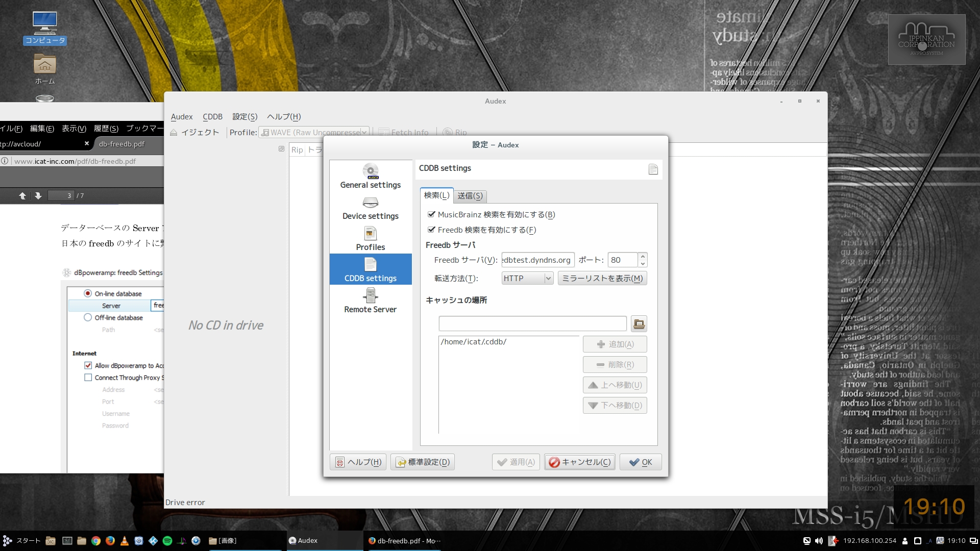The width and height of the screenshot is (980, 551).
Task: Open the terminal from the taskbar
Action: 67,541
